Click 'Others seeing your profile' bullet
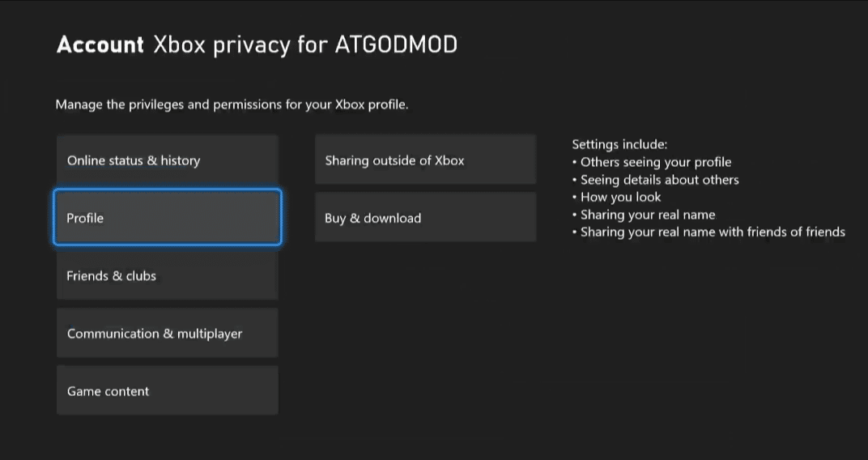 [652, 162]
